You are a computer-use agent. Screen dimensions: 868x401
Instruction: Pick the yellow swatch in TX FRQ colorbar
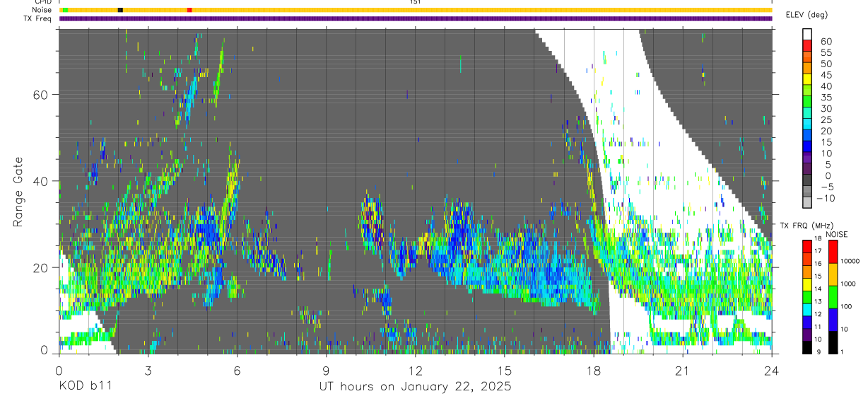click(x=807, y=284)
